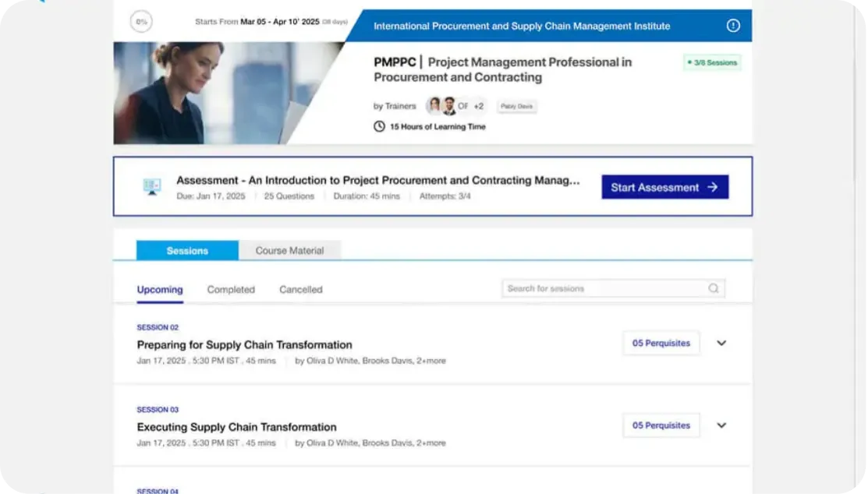Click the search magnifier icon in sessions search
The image size is (868, 494).
[x=713, y=288]
